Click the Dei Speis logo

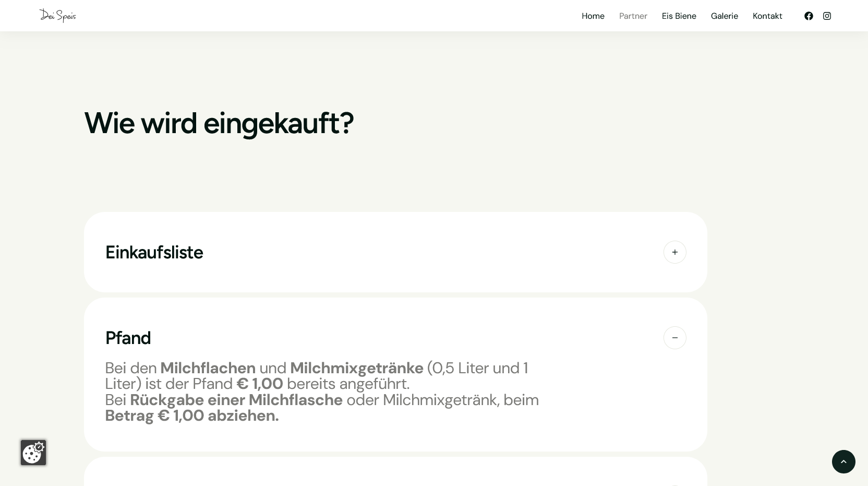point(58,16)
